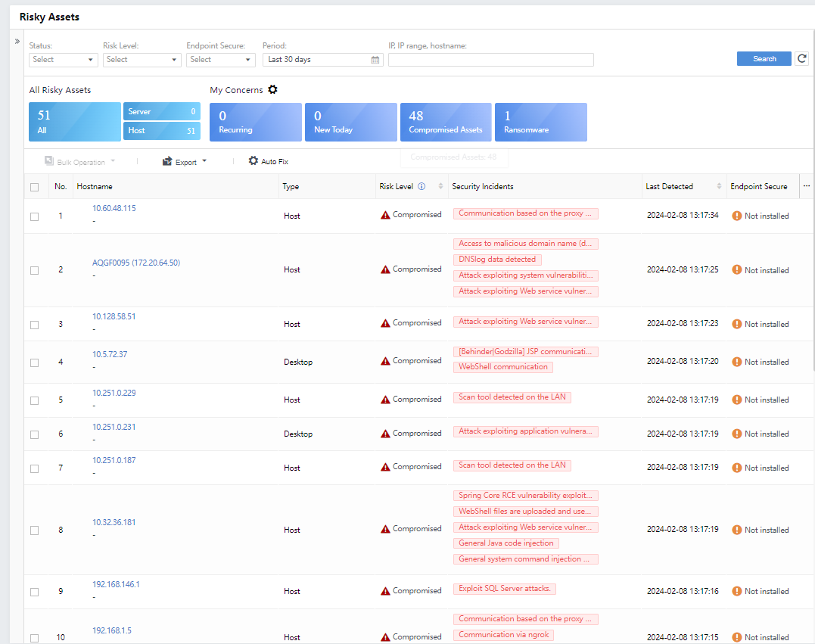This screenshot has width=815, height=644.
Task: Toggle the select-all checkbox in header
Action: pos(34,187)
